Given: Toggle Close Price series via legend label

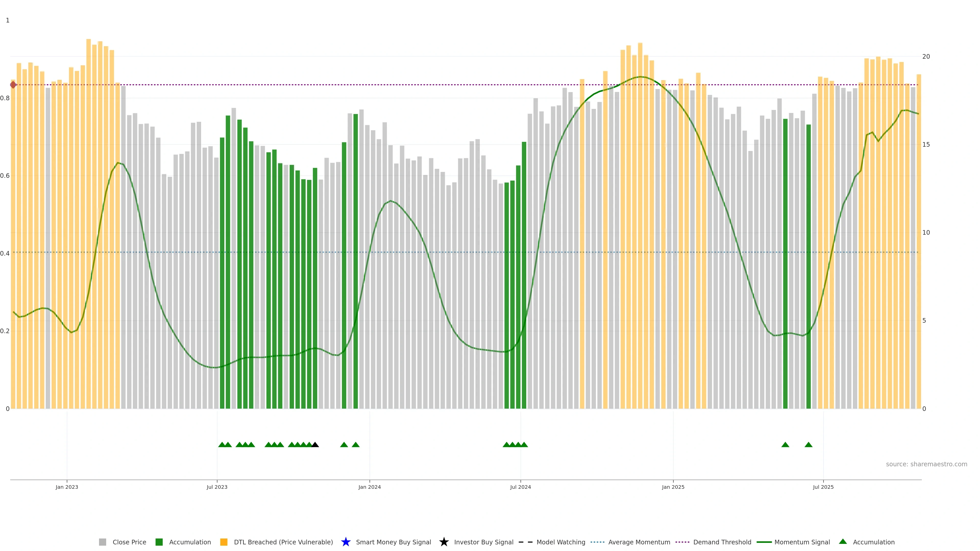Looking at the screenshot, I should point(129,542).
